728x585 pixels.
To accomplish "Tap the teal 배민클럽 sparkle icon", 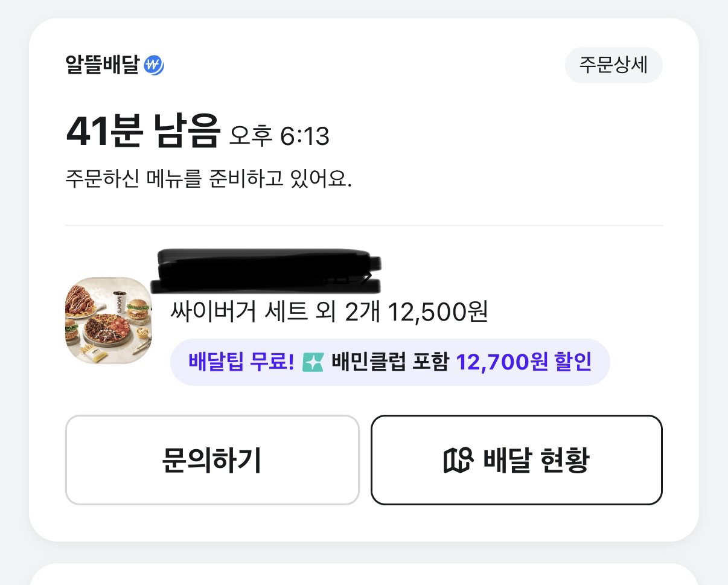I will [x=313, y=362].
